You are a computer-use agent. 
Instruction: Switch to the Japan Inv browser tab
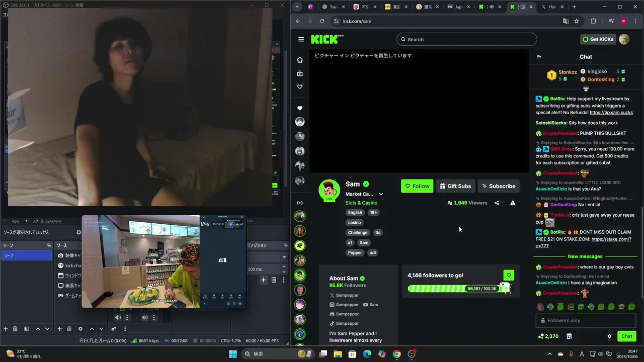click(x=459, y=7)
